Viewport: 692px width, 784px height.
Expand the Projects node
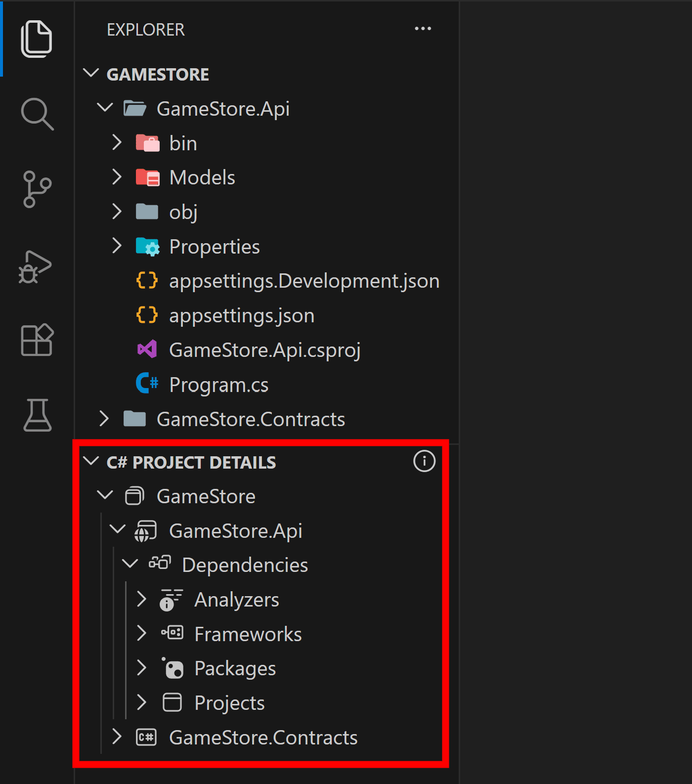tap(142, 702)
